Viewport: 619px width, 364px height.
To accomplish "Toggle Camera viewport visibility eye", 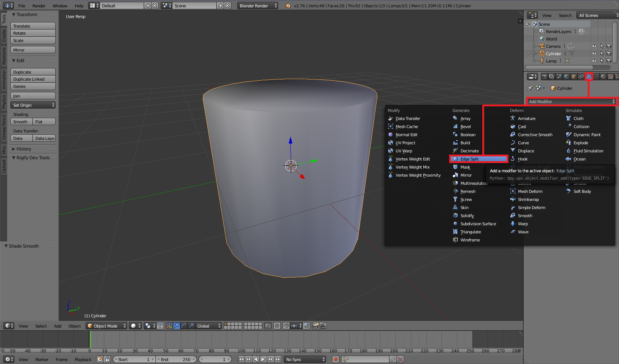I will 594,46.
